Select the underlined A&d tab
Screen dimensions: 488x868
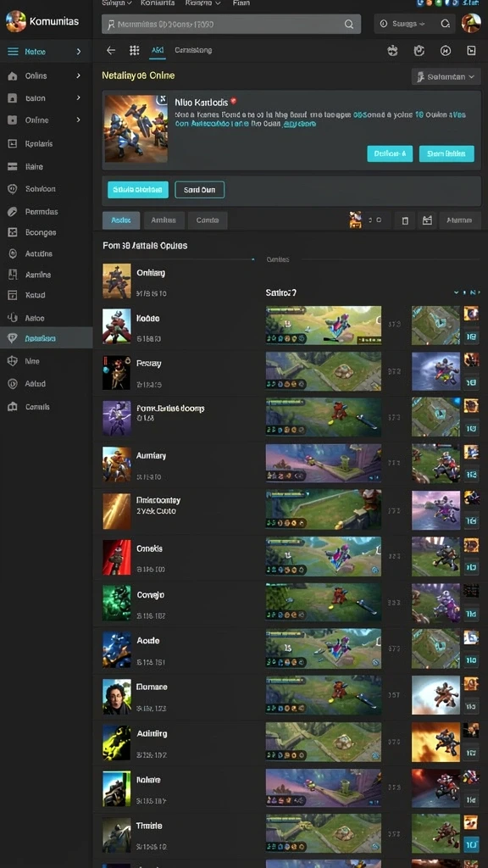[x=157, y=50]
